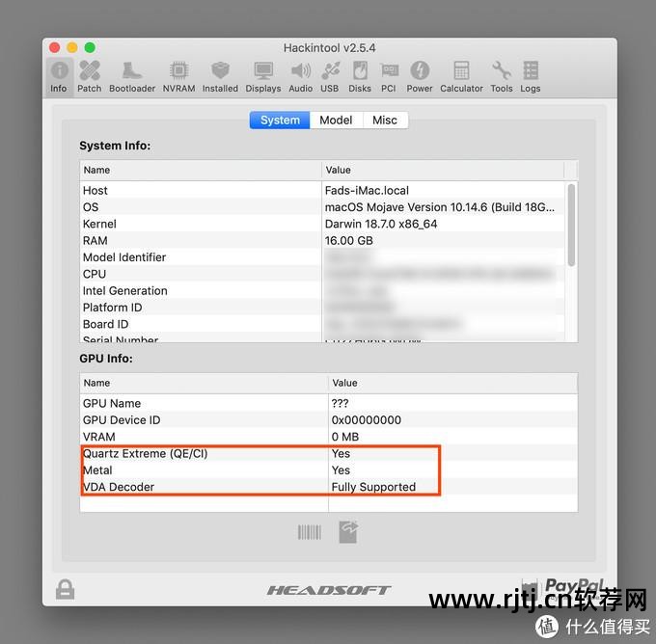Select the Kernel row
This screenshot has width=656, height=644.
322,224
